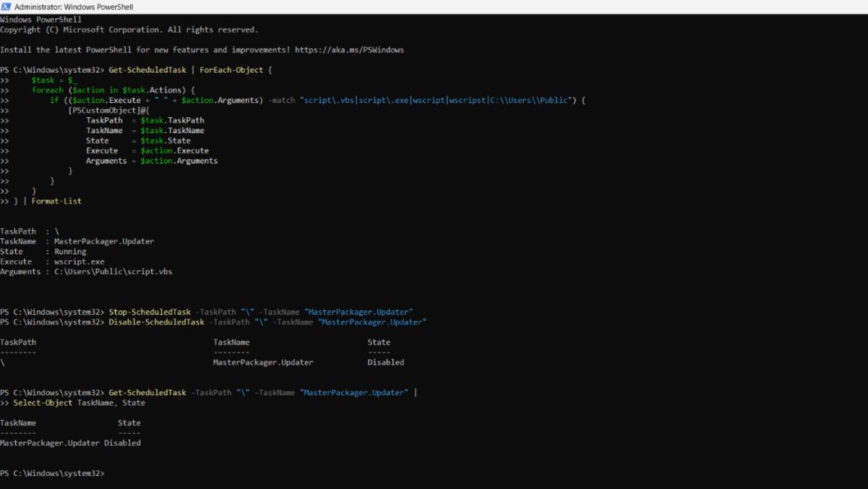Click 'MasterPackager.Updater Disabled' in the final output row
The image size is (868, 489).
click(x=71, y=443)
